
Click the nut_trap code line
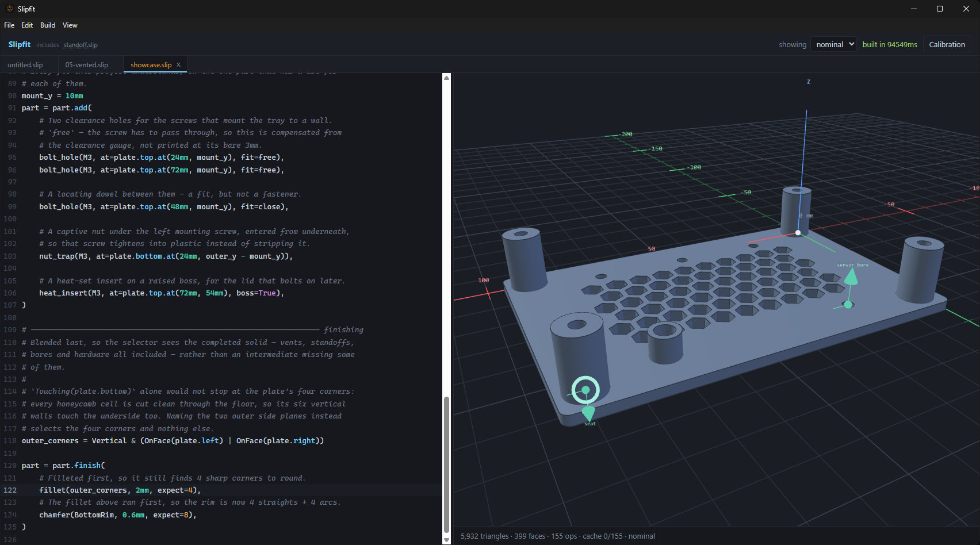coord(166,256)
